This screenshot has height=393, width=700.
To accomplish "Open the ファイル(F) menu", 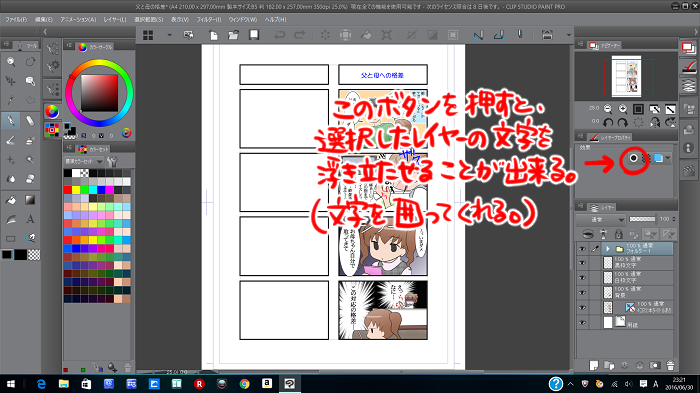I will pos(16,20).
